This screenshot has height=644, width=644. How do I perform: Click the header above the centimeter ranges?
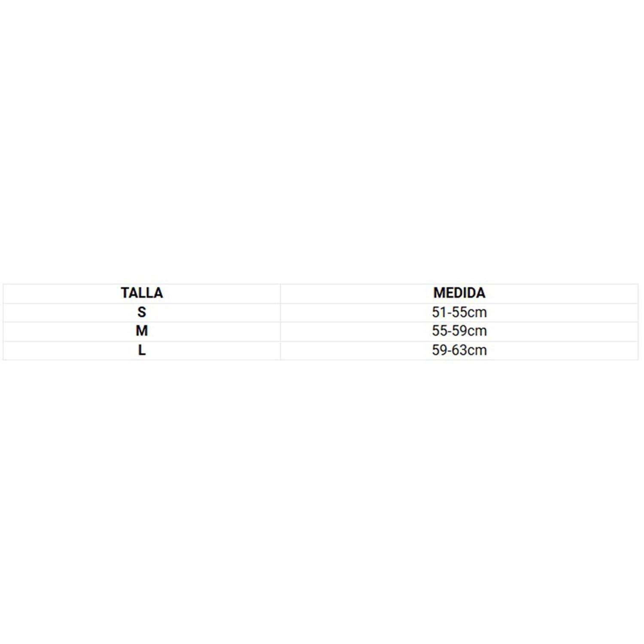459,293
